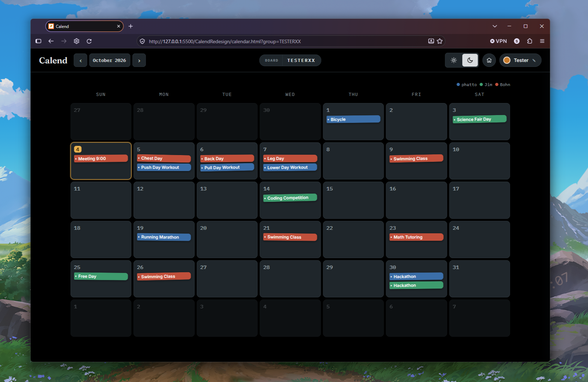Open the Free Day event

pos(101,276)
